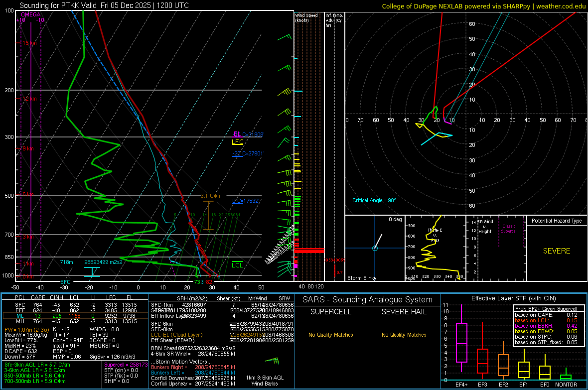Click No Quality Matches under SEVERE HAIL
The image size is (588, 390).
coord(404,335)
